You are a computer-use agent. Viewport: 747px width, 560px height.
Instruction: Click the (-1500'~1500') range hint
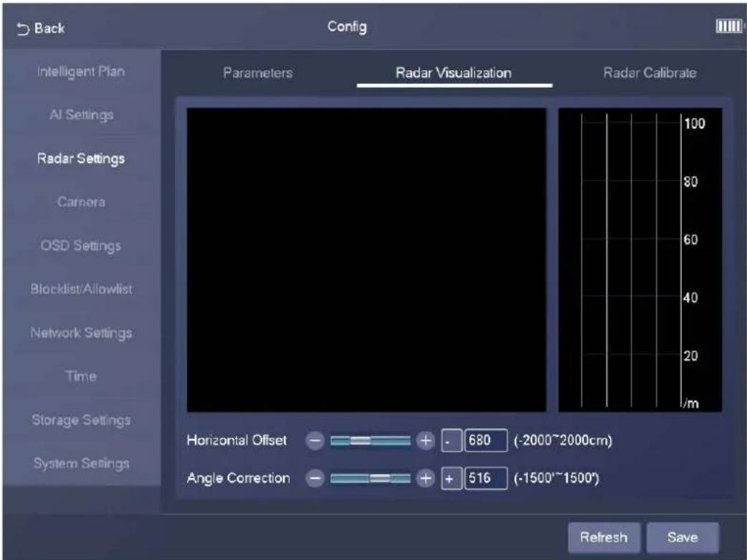click(556, 478)
